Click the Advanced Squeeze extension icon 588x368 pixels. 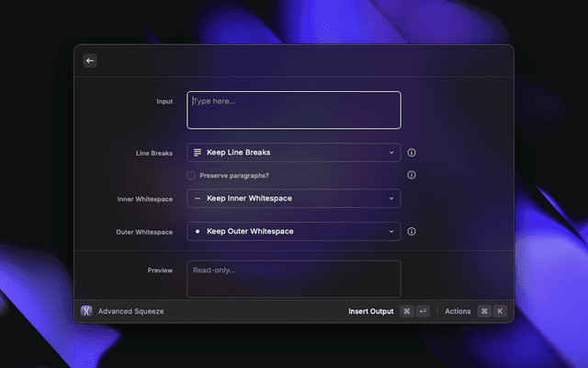pyautogui.click(x=86, y=311)
